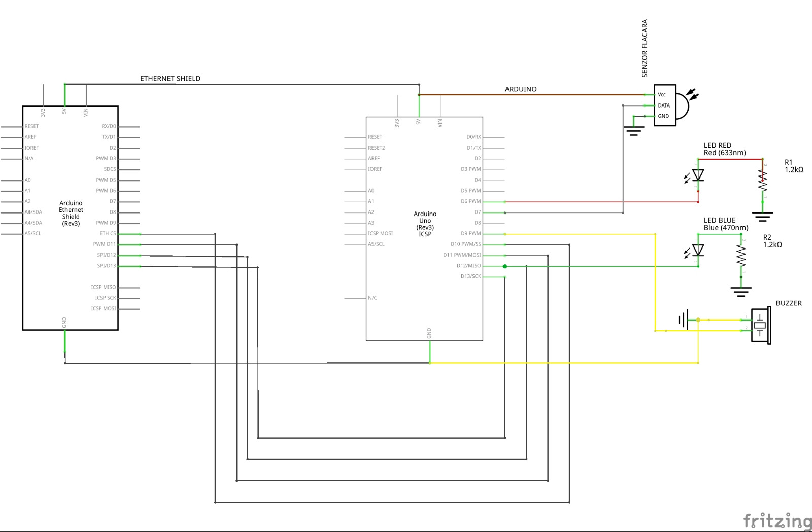Select the R2 resistor zigzag symbol
The width and height of the screenshot is (812, 532).
(741, 256)
